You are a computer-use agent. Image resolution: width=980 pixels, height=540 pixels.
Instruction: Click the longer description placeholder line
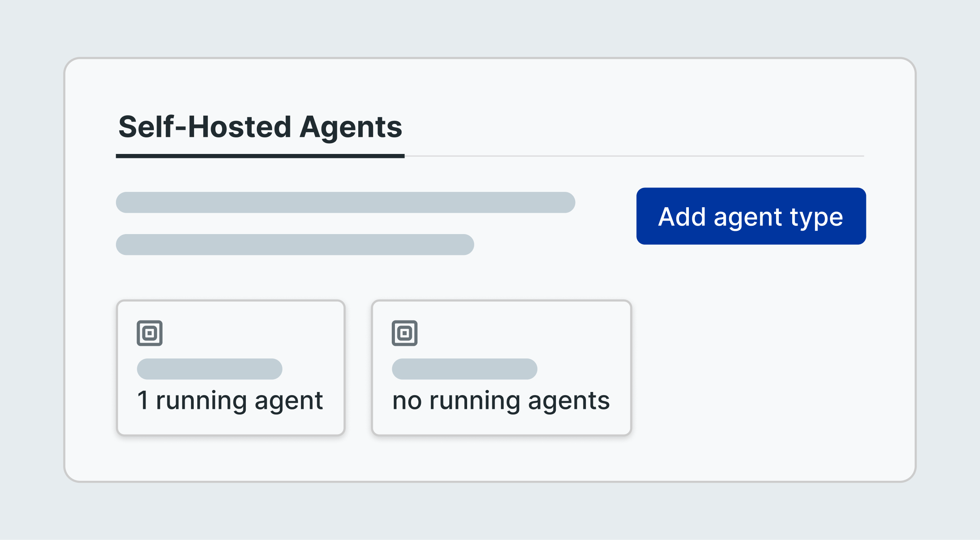(346, 202)
